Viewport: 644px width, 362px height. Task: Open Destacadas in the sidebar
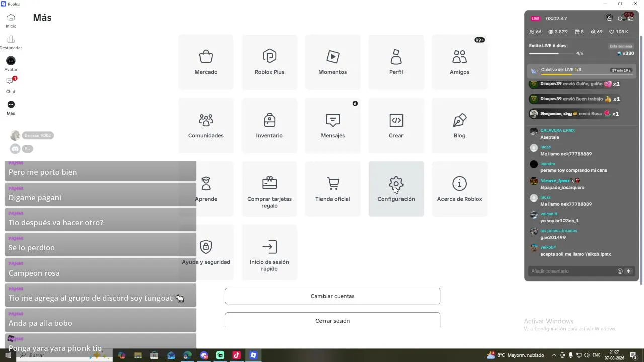(11, 42)
